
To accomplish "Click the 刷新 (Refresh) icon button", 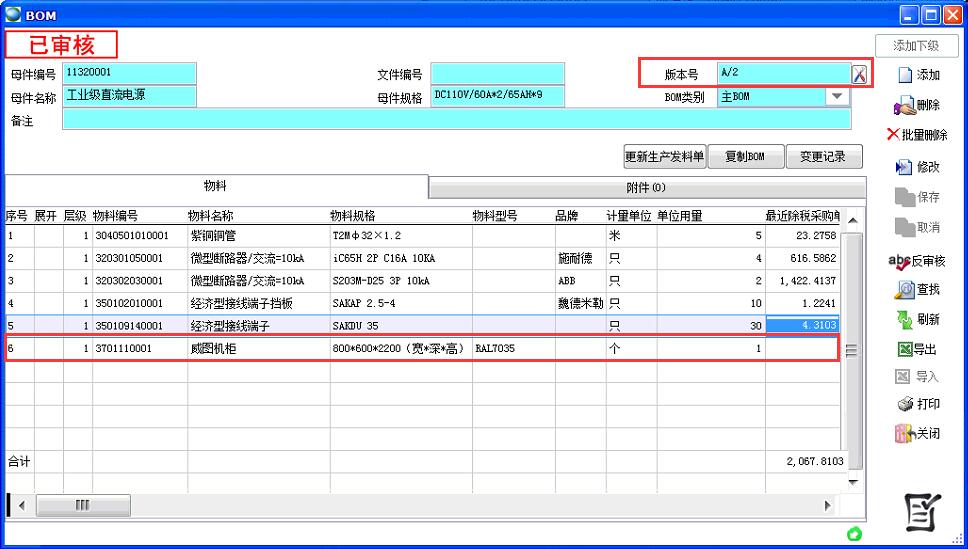I will pos(904,320).
